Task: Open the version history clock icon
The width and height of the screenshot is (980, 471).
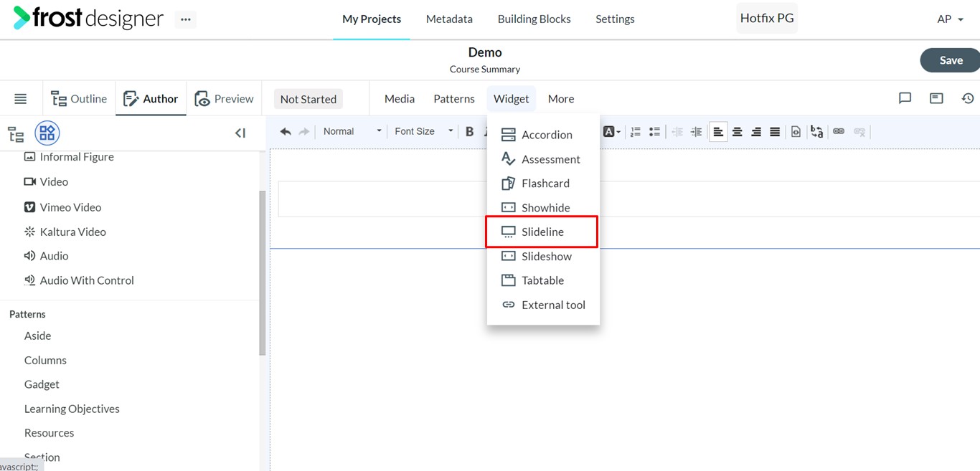Action: (x=968, y=98)
